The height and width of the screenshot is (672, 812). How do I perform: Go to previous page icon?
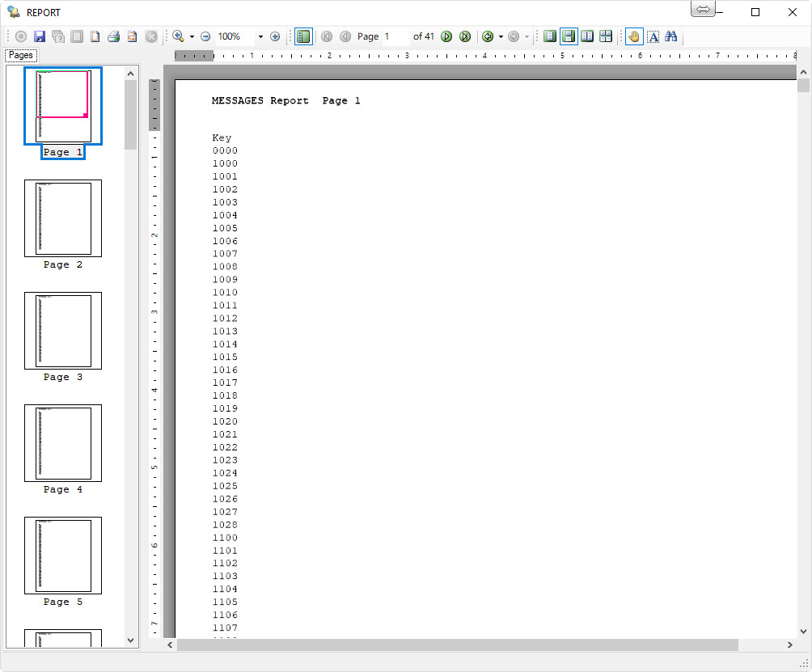(345, 36)
